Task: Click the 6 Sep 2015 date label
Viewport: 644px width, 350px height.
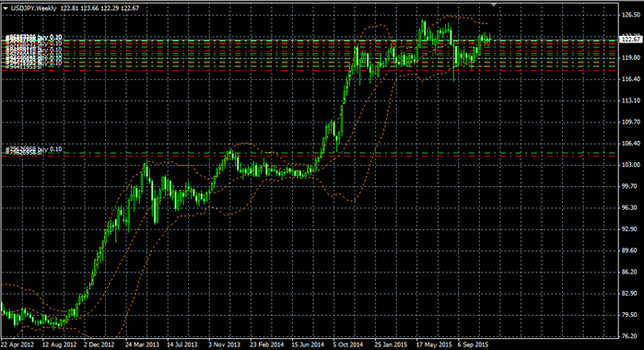Action: point(474,344)
